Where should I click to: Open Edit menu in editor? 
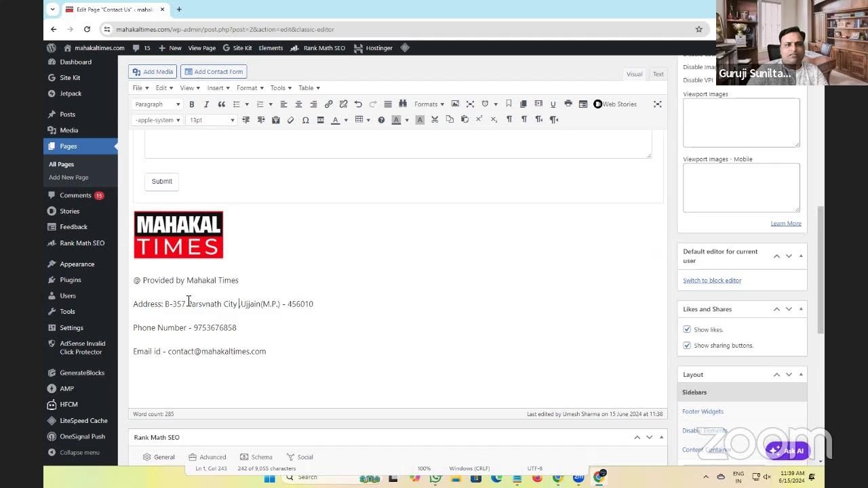pos(164,88)
